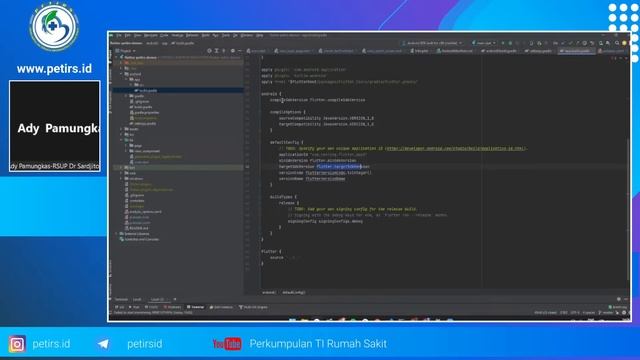Open the developer.android.com link in code comment
Image resolution: width=640 pixels, height=360 pixels.
point(456,149)
